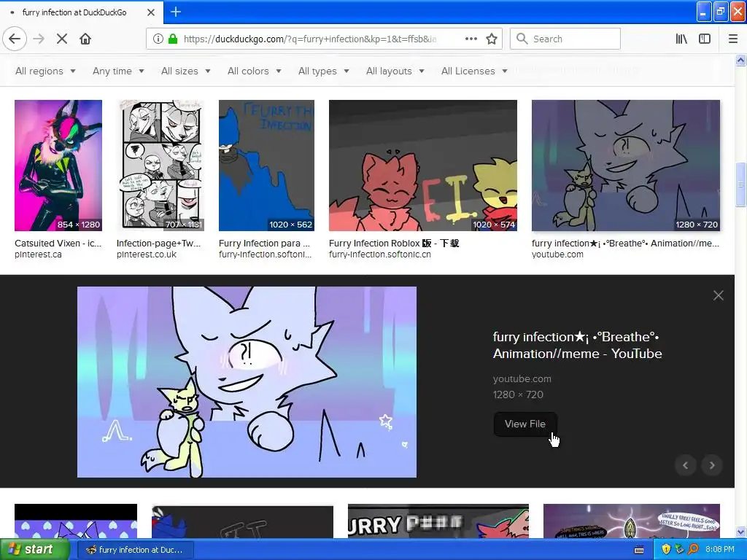Expand the All sizes filter
The width and height of the screenshot is (747, 560).
pos(185,71)
